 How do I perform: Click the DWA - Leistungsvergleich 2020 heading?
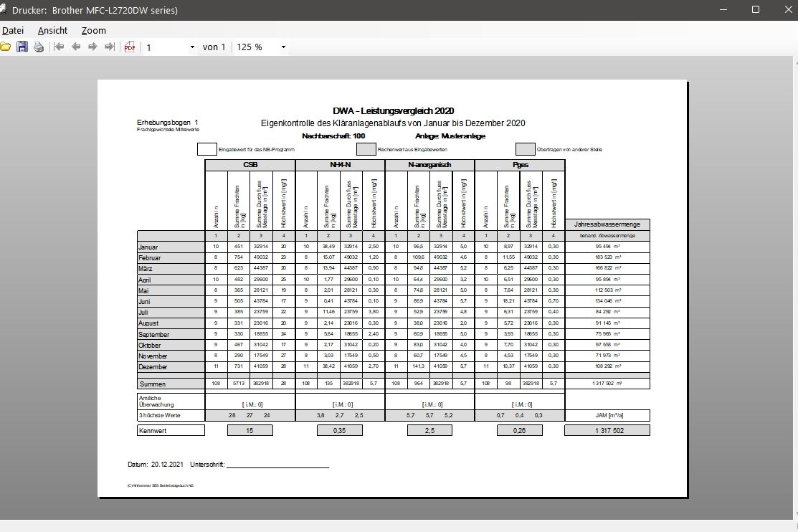pos(393,110)
